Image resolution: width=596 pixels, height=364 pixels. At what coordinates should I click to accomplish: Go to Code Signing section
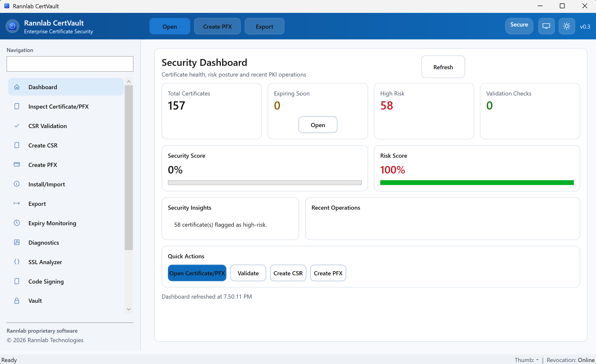tap(66, 281)
